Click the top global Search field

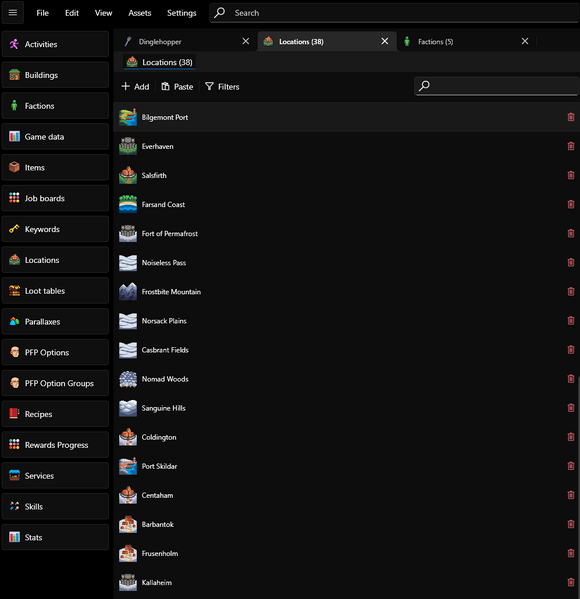pyautogui.click(x=394, y=13)
